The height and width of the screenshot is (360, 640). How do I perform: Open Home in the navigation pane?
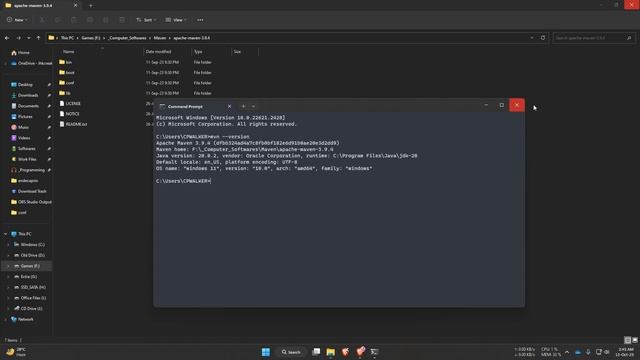point(24,53)
